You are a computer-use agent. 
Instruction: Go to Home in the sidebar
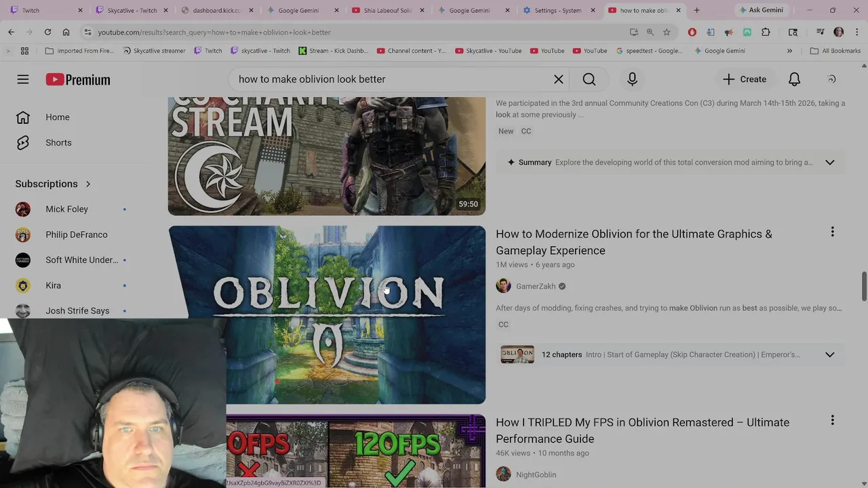pyautogui.click(x=58, y=117)
